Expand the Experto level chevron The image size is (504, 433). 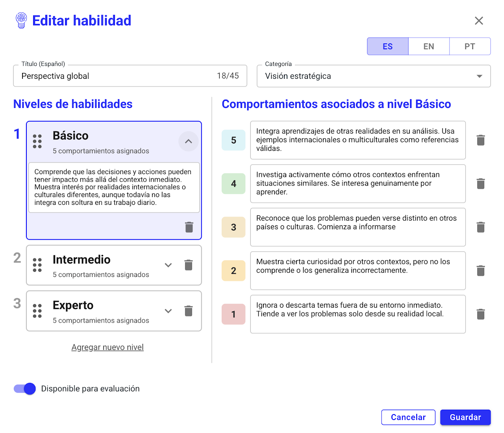(x=168, y=311)
